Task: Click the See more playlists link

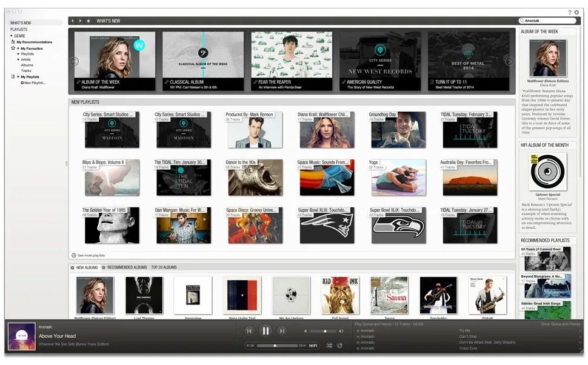Action: point(90,255)
